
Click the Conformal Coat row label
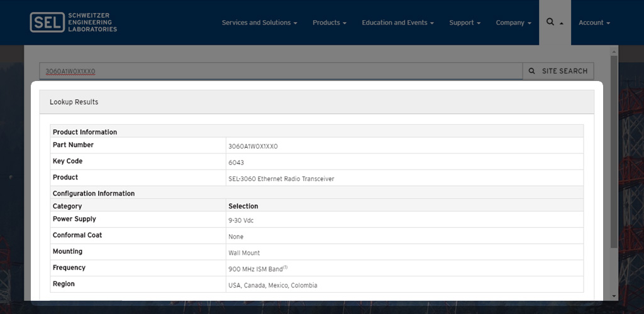pos(77,235)
